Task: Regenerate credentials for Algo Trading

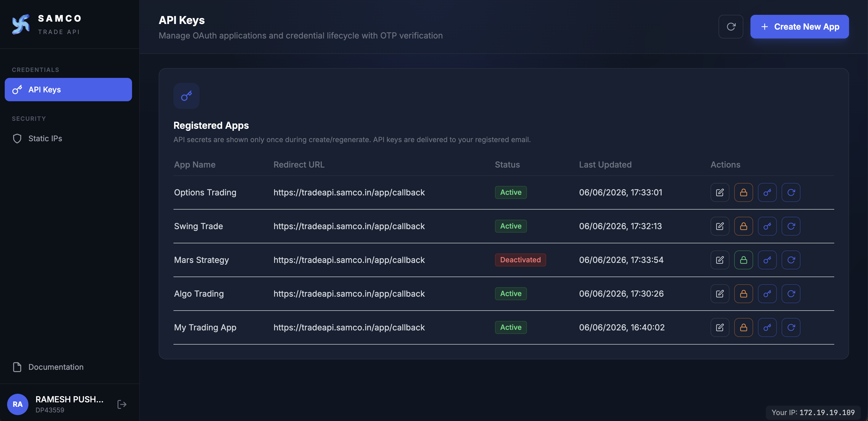Action: [x=791, y=294]
